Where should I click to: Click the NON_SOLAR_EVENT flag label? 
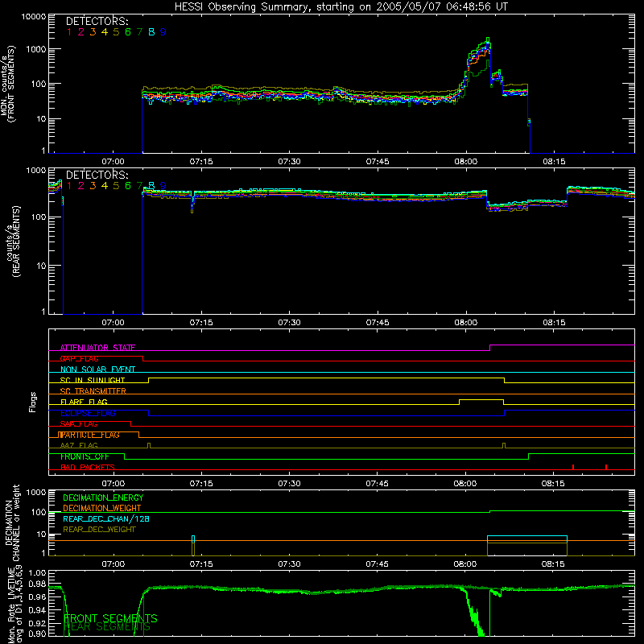[97, 369]
